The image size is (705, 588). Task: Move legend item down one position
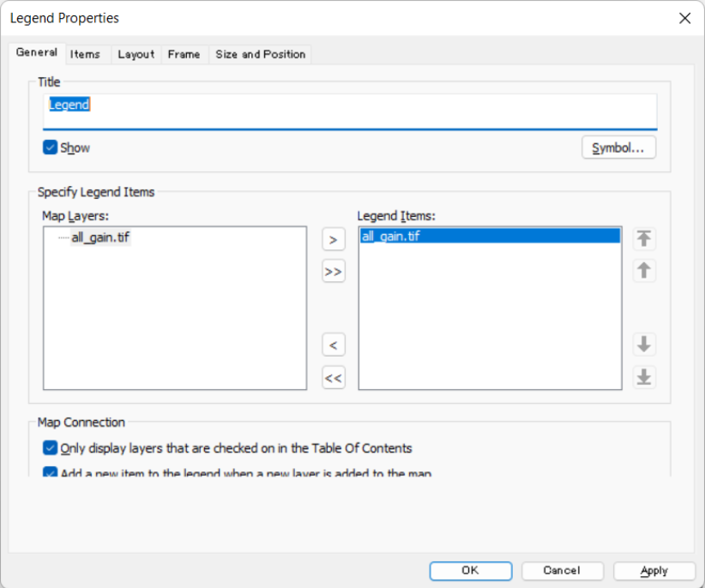(x=644, y=344)
